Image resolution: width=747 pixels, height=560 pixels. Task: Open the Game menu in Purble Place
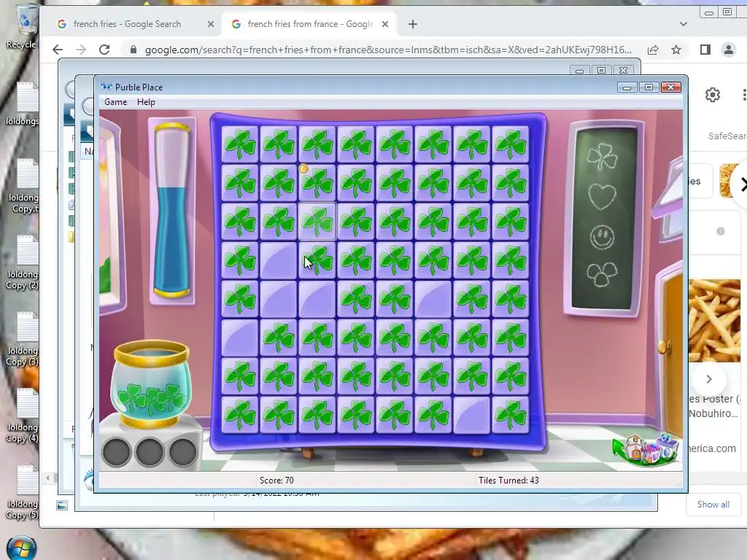click(x=115, y=102)
